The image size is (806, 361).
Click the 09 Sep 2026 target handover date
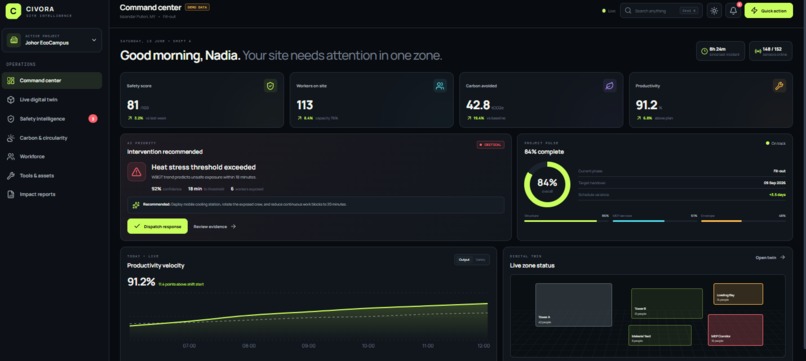point(775,183)
